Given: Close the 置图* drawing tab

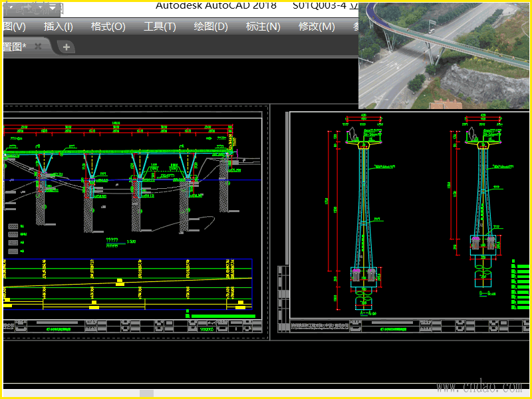Looking at the screenshot, I should (38, 47).
